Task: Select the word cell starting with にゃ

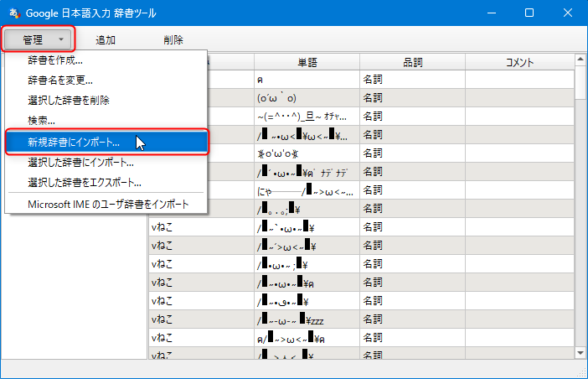Action: coord(307,190)
